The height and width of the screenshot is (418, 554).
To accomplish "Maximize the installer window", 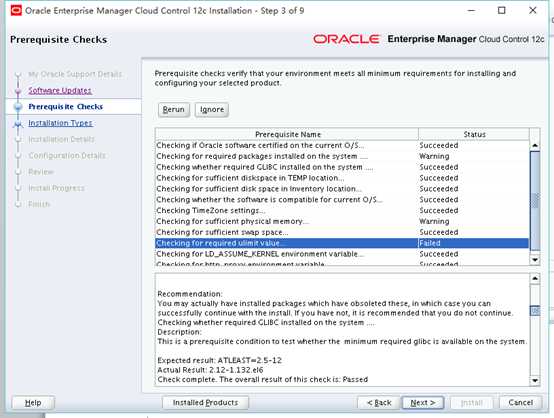I will click(501, 11).
